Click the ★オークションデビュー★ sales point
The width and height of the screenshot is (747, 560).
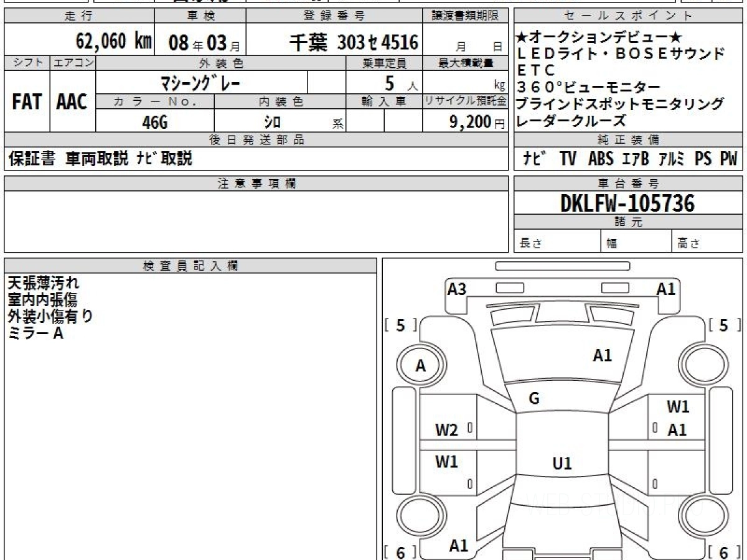click(599, 37)
